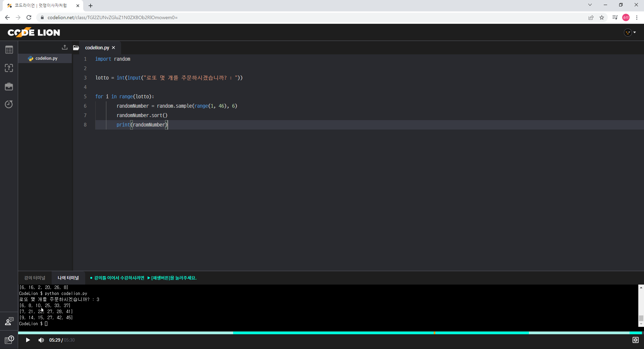Switch to the 강의 터미널 tab
This screenshot has width=644, height=349.
coord(35,278)
